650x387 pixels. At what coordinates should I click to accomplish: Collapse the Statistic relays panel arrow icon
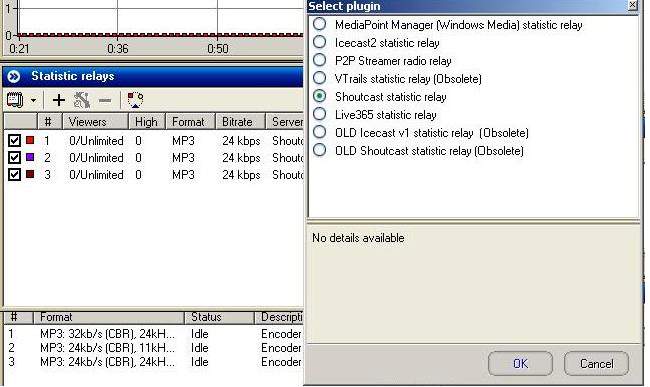pyautogui.click(x=14, y=76)
